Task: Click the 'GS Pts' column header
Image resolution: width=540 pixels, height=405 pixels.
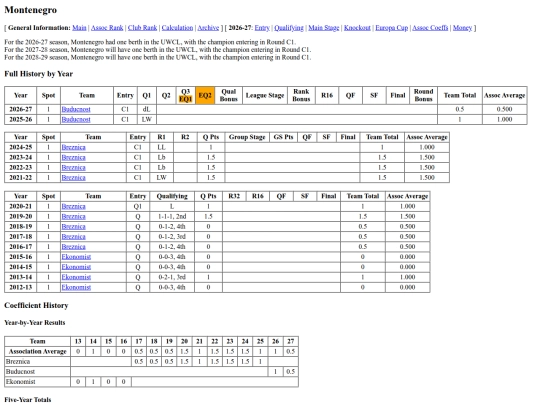Action: pyautogui.click(x=283, y=137)
